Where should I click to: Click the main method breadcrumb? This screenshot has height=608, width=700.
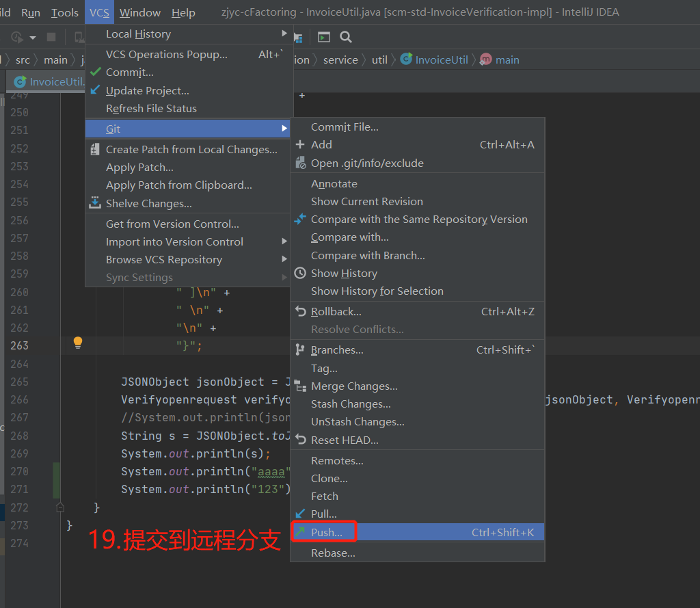(x=500, y=60)
